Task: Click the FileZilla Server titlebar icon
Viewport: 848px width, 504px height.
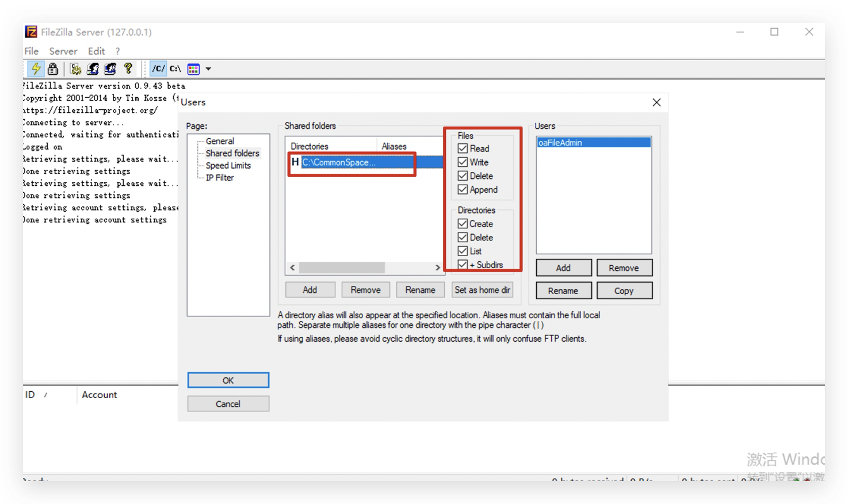Action: (30, 32)
